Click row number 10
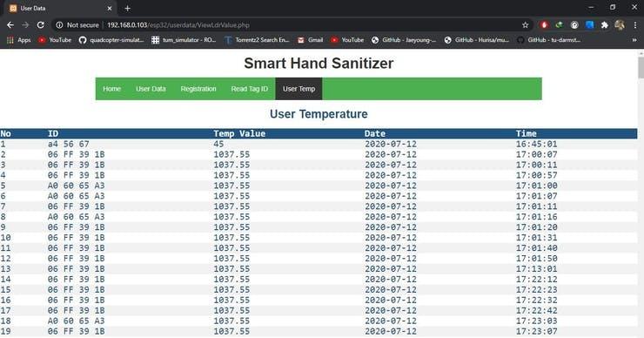Image resolution: width=644 pixels, height=338 pixels. (6, 238)
